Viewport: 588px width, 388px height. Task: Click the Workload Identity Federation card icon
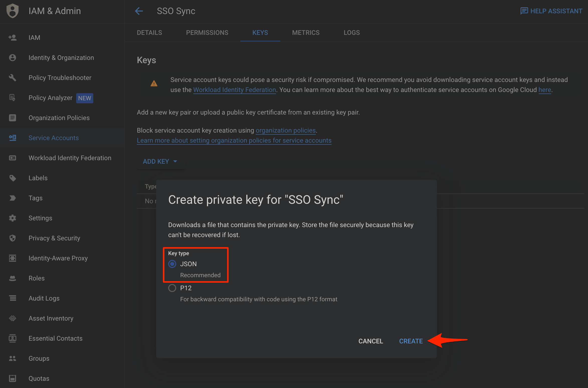pos(13,158)
